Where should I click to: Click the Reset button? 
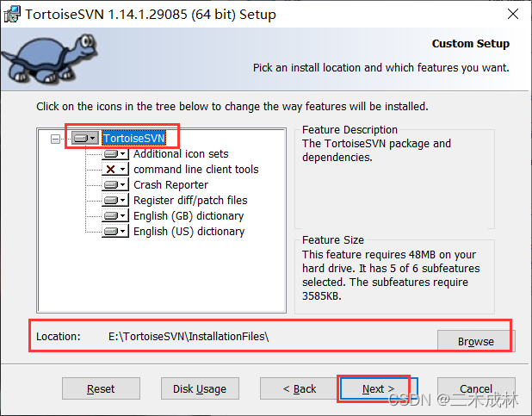101,388
